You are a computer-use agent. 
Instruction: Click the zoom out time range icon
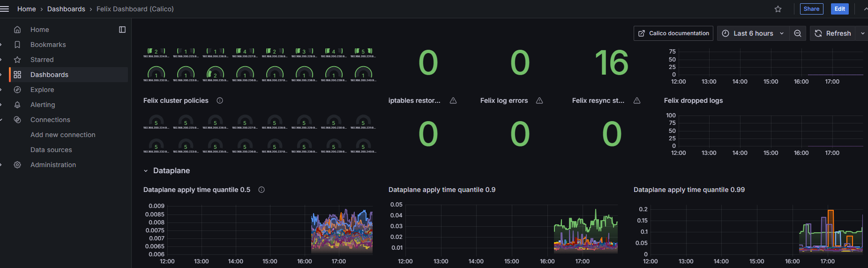(x=797, y=33)
